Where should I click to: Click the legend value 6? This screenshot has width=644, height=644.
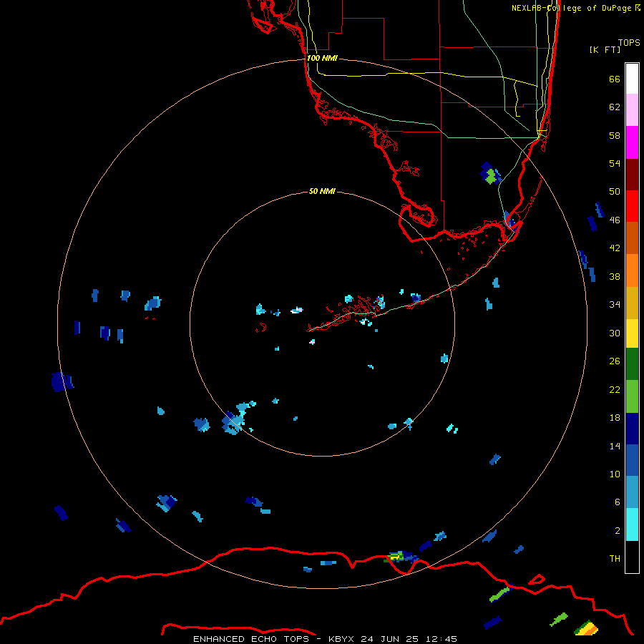pyautogui.click(x=618, y=502)
